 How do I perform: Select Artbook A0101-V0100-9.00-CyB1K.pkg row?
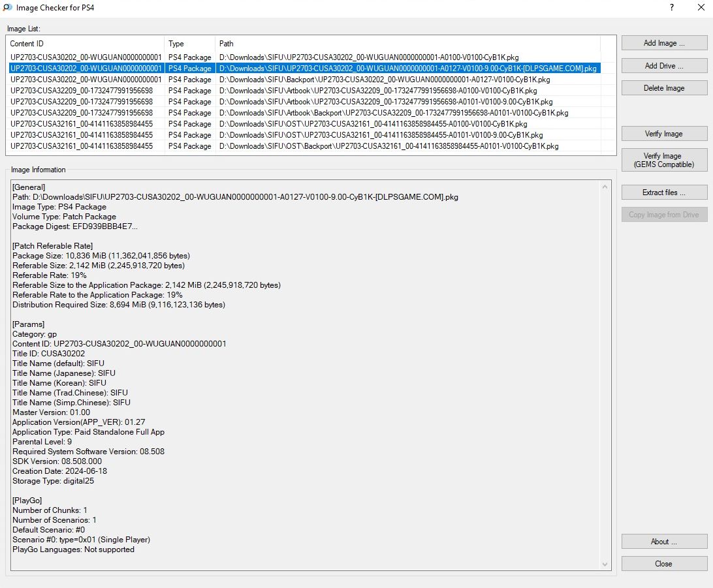tap(305, 102)
